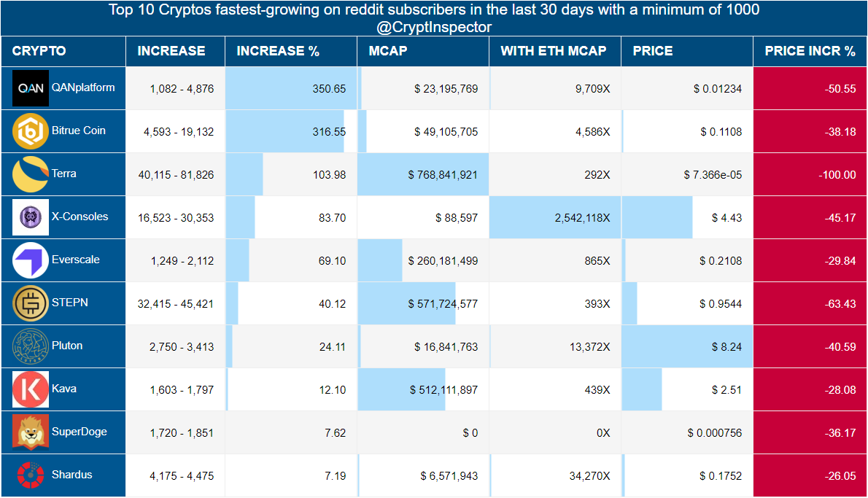Image resolution: width=868 pixels, height=498 pixels.
Task: Select the Everscale name label
Action: [x=76, y=260]
